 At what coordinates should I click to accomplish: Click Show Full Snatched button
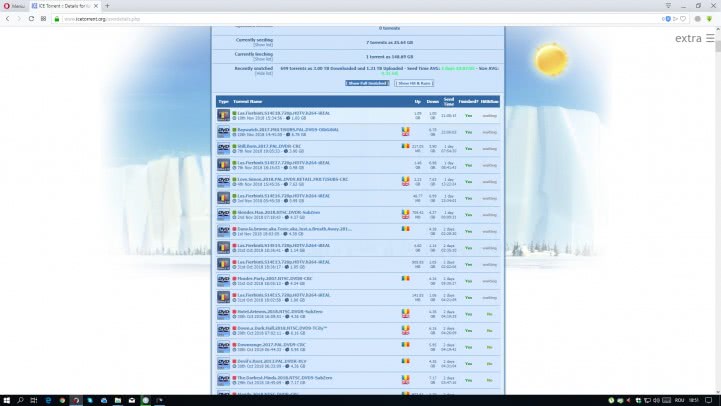pos(369,82)
